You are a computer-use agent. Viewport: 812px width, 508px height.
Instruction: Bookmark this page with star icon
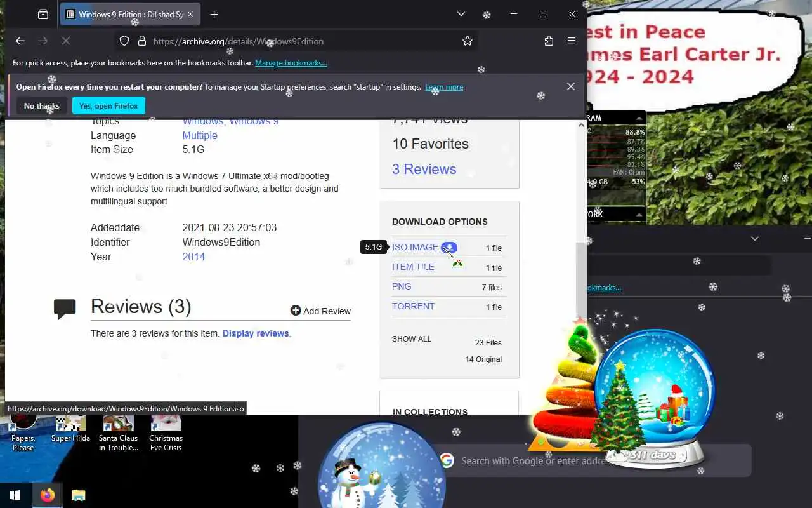(x=468, y=41)
